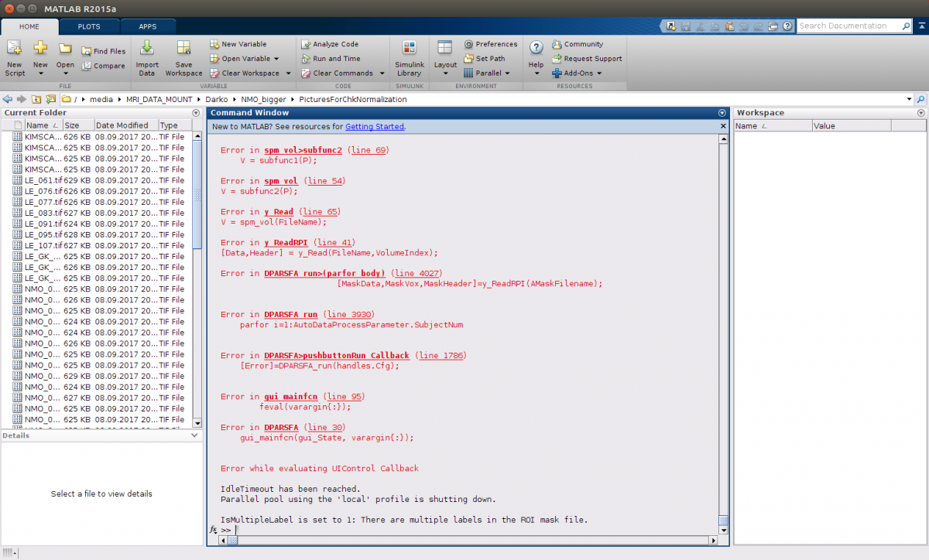Screen dimensions: 929x560
Task: Collapse the Details panel
Action: coord(194,435)
